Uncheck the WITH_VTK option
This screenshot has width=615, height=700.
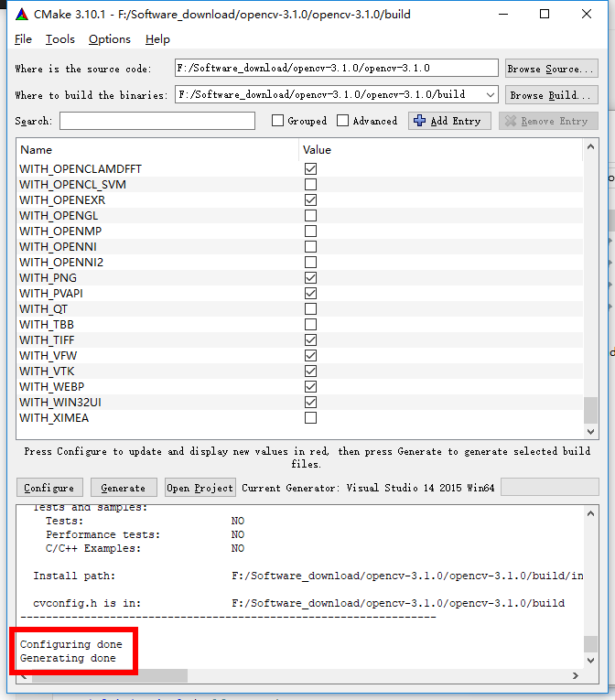pos(310,371)
